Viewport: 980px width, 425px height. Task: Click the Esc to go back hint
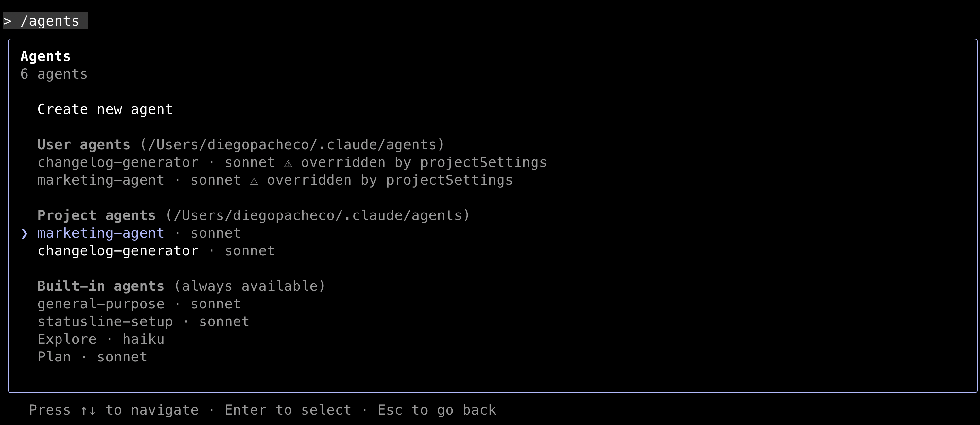437,410
